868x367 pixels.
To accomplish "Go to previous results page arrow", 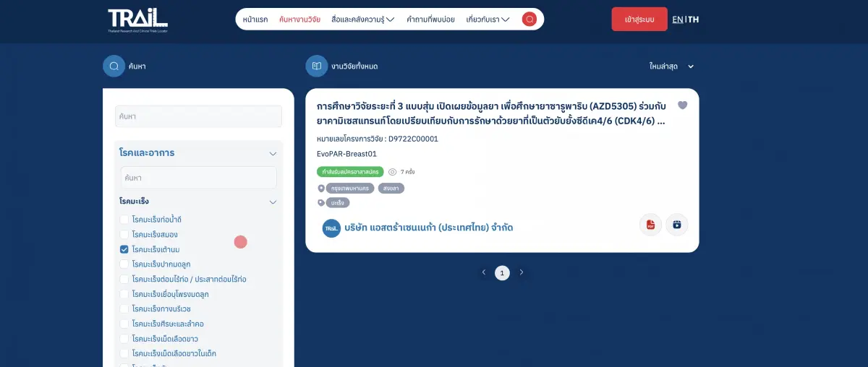I will [484, 272].
